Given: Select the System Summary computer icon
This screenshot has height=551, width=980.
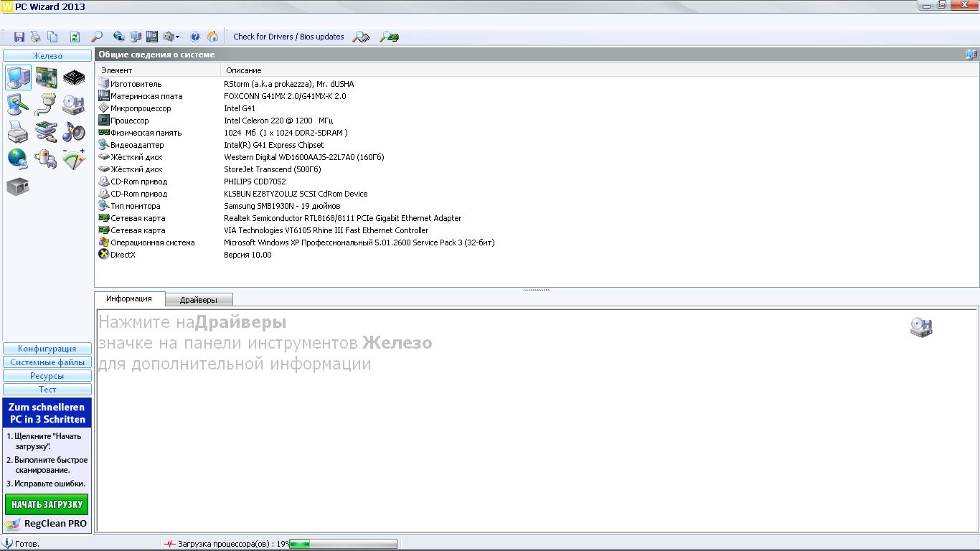Looking at the screenshot, I should 19,77.
